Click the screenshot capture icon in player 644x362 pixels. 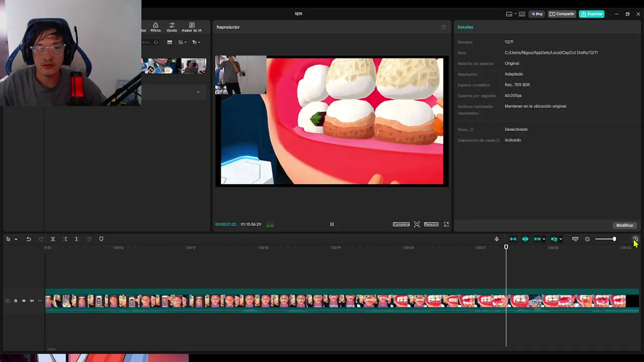click(417, 224)
